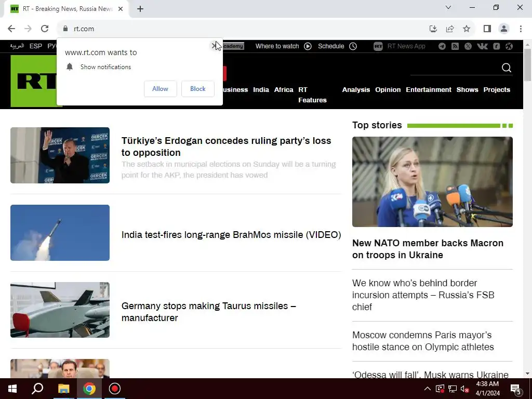The height and width of the screenshot is (399, 532).
Task: Switch to ESP language edition
Action: [36, 46]
